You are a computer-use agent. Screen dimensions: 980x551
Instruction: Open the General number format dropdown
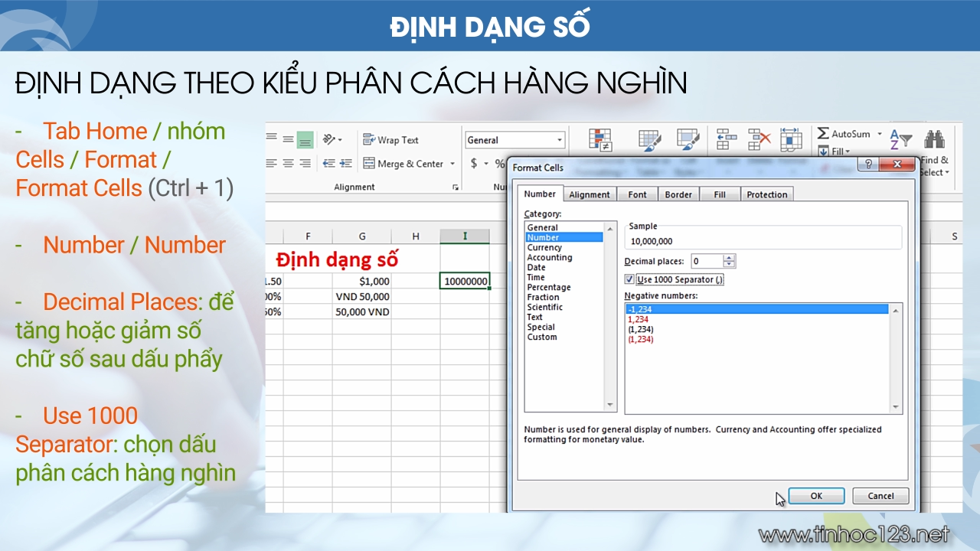coord(560,140)
